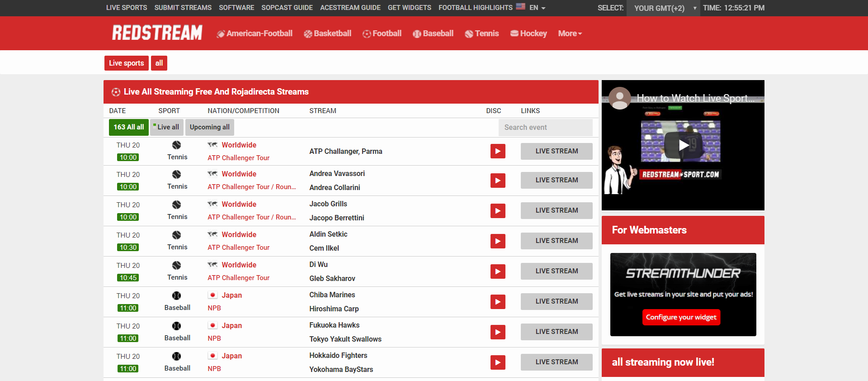
Task: Click the Redstream logo
Action: click(x=157, y=33)
